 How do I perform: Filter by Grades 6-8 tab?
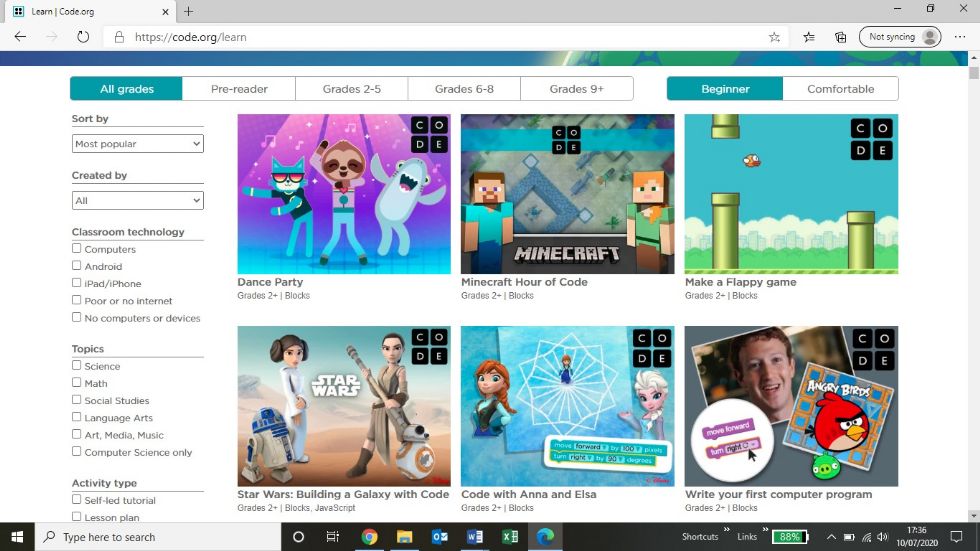tap(464, 89)
